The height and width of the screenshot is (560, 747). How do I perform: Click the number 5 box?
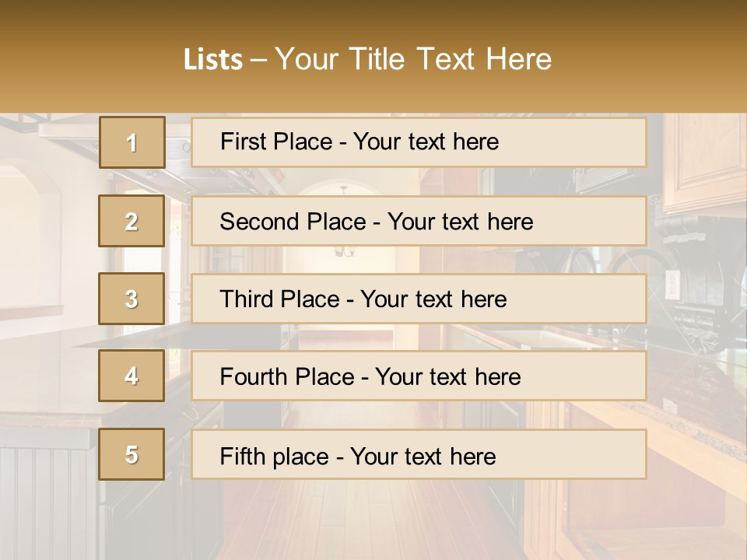pos(132,454)
